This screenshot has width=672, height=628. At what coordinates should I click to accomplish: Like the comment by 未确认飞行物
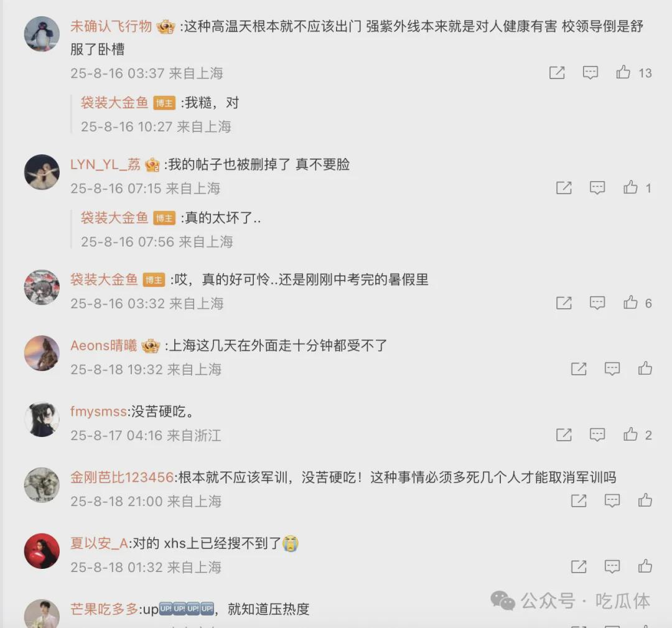(x=623, y=72)
